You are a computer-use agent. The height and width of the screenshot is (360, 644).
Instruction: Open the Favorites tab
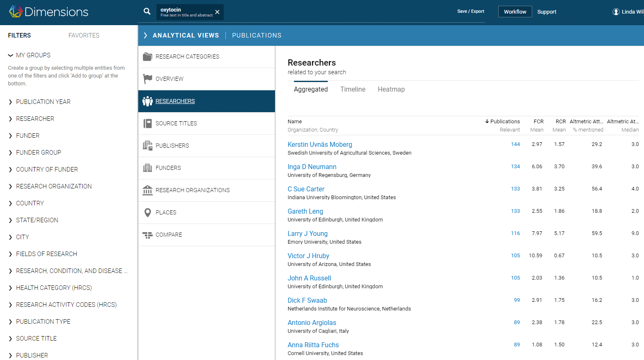84,35
